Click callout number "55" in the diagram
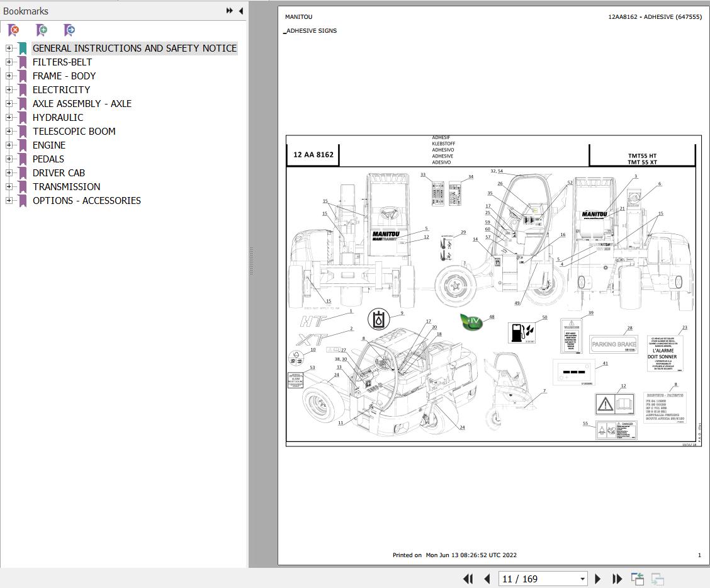710x588 pixels. (x=585, y=424)
